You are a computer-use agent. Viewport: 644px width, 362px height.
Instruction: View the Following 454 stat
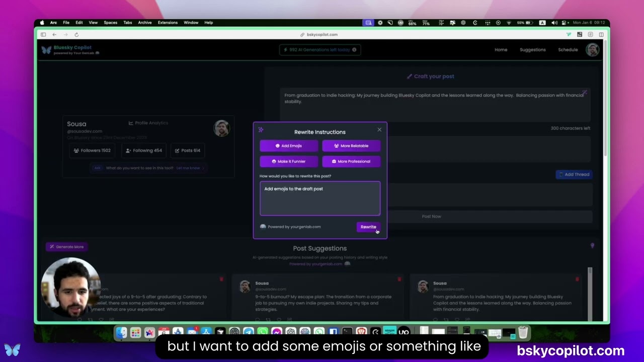click(144, 150)
